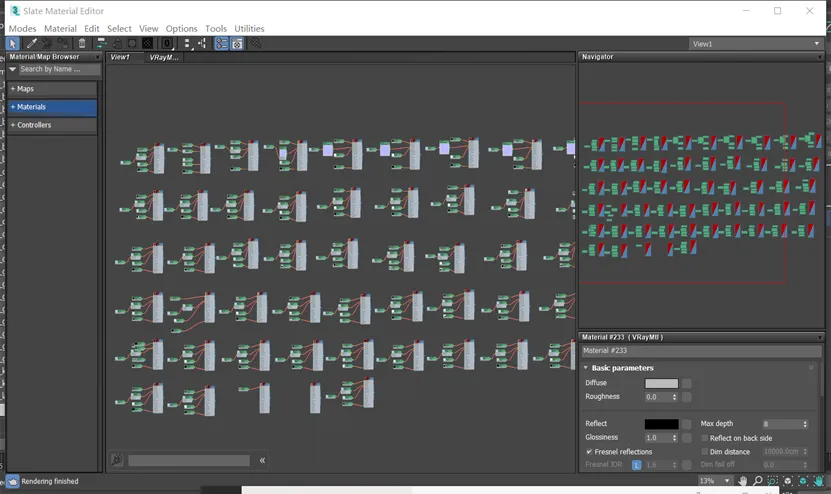The height and width of the screenshot is (494, 831).
Task: Toggle the Material/Map Browser toolbar button
Action: [x=221, y=44]
